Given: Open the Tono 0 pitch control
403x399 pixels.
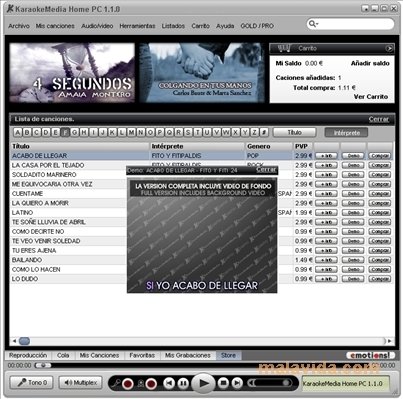Looking at the screenshot, I should 31,383.
